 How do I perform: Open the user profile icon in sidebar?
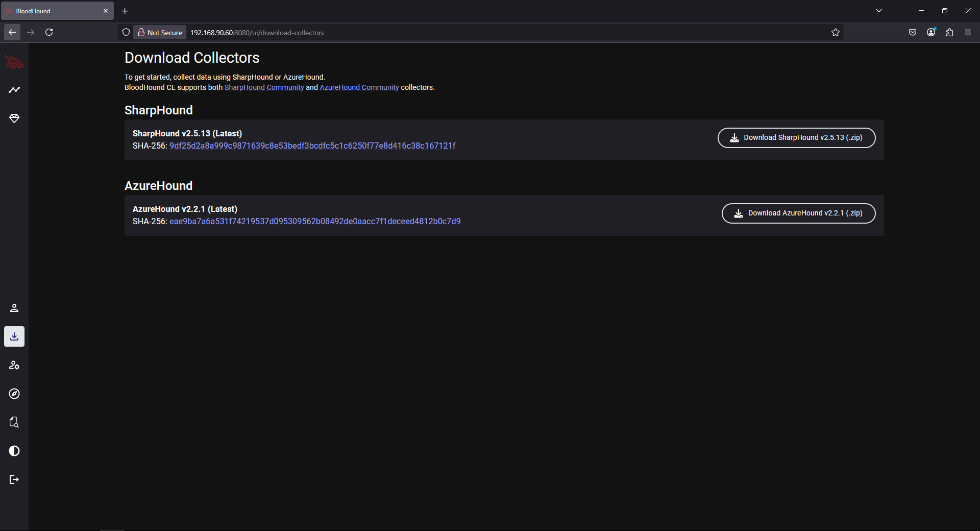14,308
